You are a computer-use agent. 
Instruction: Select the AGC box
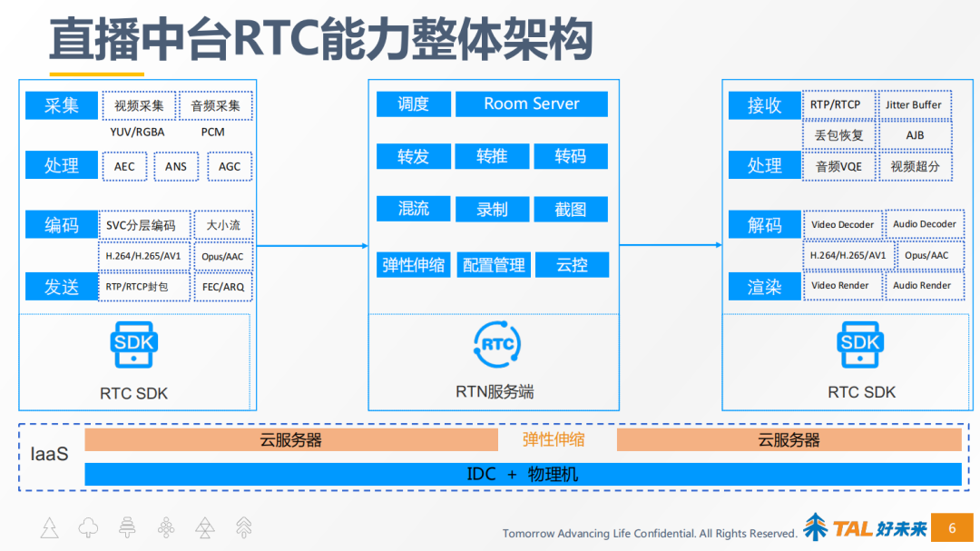click(x=230, y=166)
